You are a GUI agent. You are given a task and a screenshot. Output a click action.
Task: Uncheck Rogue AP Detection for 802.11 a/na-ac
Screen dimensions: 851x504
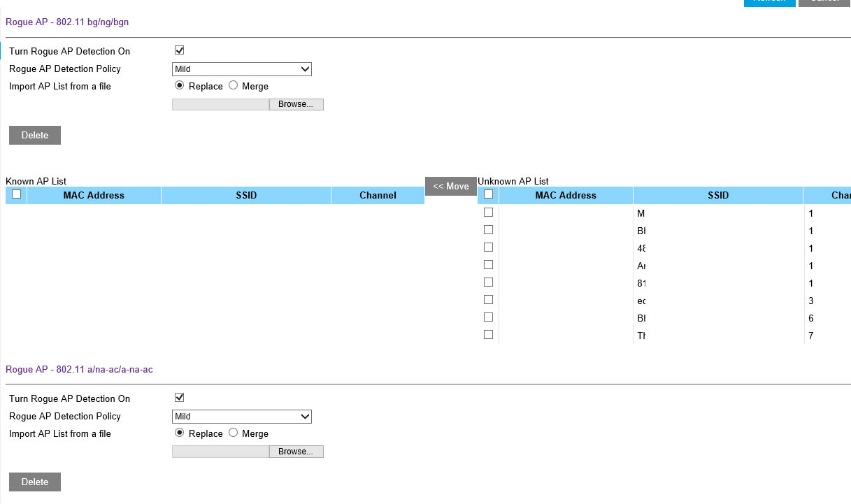(179, 398)
